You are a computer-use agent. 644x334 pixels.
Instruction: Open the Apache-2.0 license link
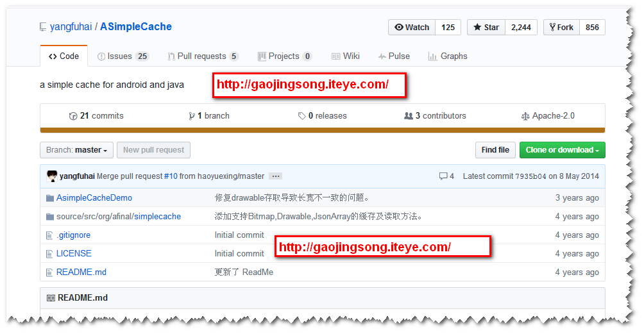coord(548,116)
